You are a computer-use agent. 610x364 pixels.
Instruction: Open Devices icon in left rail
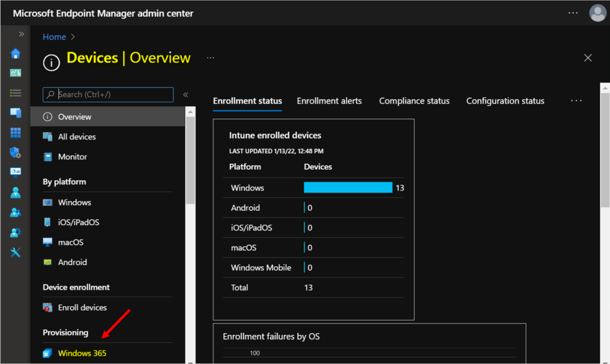(x=15, y=113)
